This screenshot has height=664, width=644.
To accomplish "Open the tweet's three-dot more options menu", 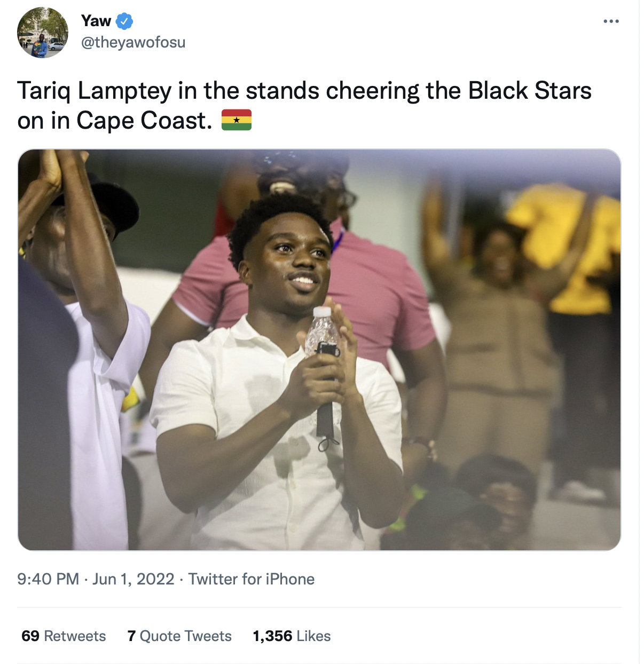I will coord(611,21).
